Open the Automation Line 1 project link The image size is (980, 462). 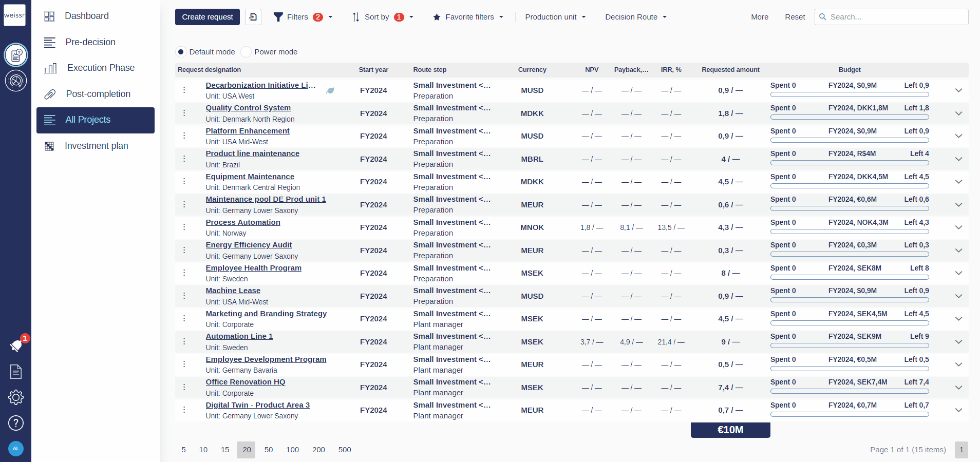pyautogui.click(x=239, y=336)
